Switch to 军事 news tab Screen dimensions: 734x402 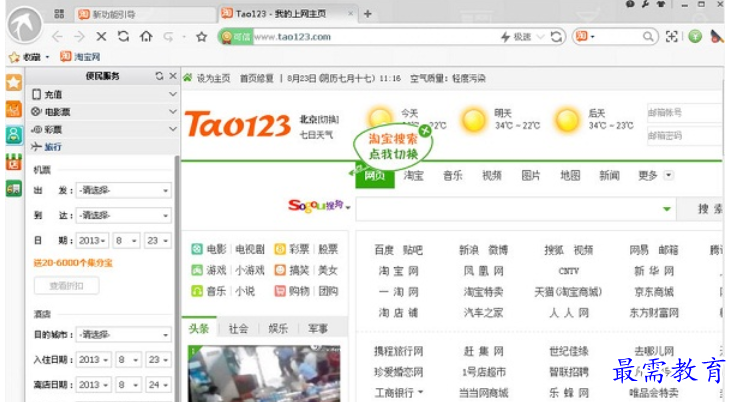click(318, 329)
